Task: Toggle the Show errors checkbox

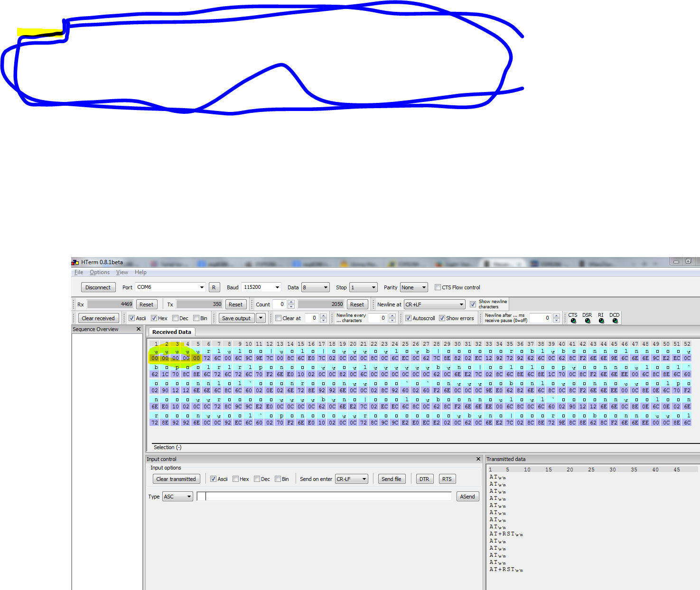Action: [442, 318]
